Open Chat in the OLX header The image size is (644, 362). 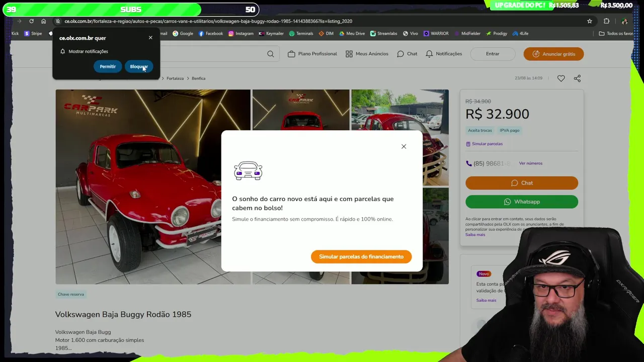click(407, 54)
